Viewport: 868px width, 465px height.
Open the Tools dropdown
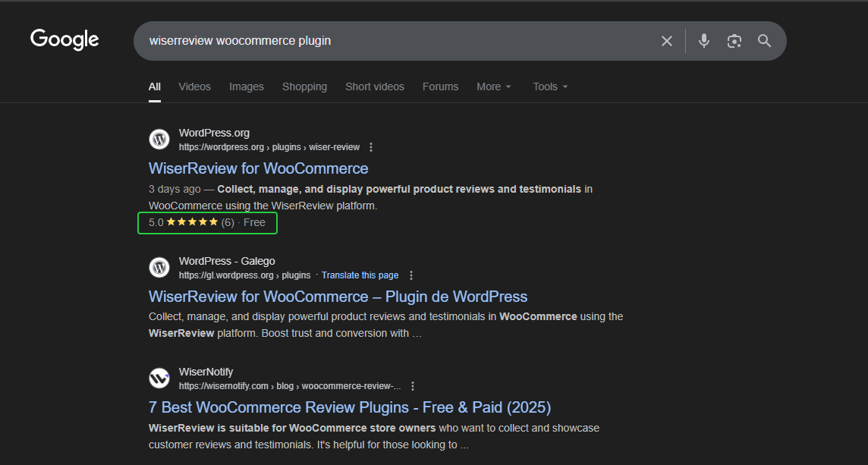(x=549, y=86)
